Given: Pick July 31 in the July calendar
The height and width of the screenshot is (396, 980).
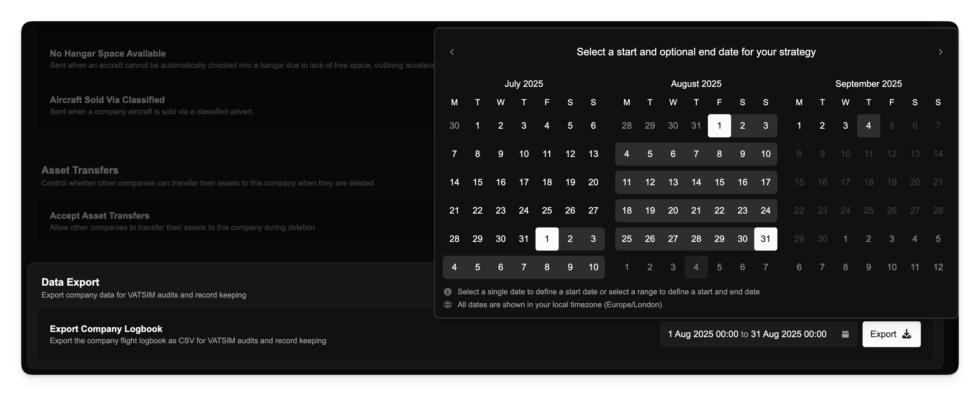Looking at the screenshot, I should tap(524, 238).
